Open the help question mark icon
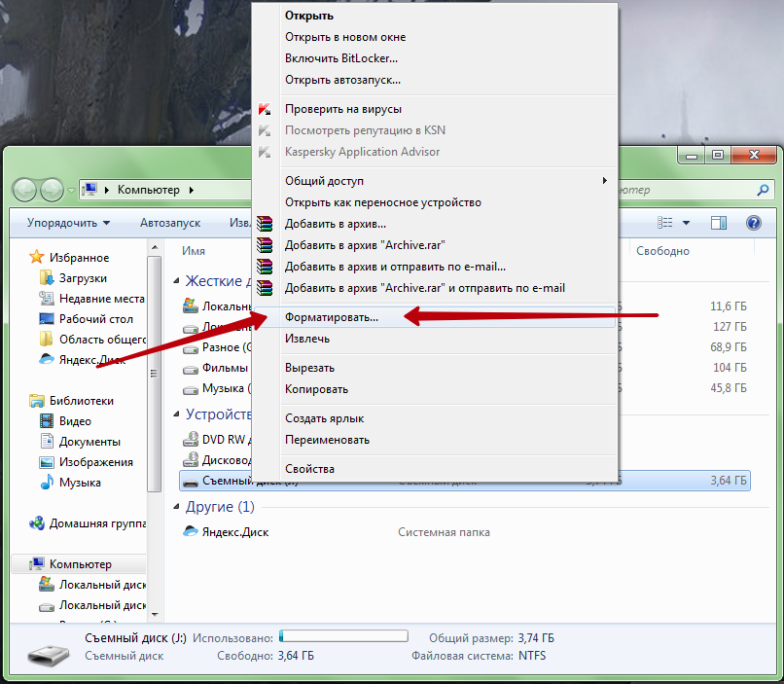The image size is (784, 684). point(753,223)
